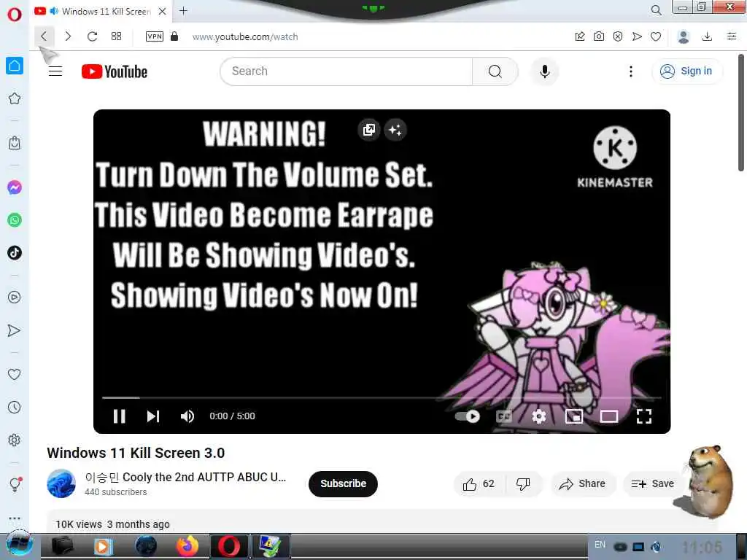Click the Share button
747x560 pixels.
point(583,484)
